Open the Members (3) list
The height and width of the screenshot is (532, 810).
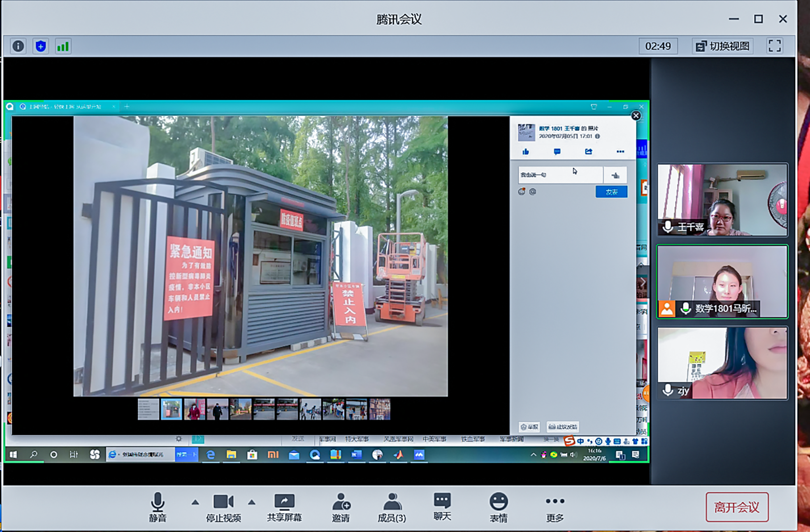coord(392,507)
